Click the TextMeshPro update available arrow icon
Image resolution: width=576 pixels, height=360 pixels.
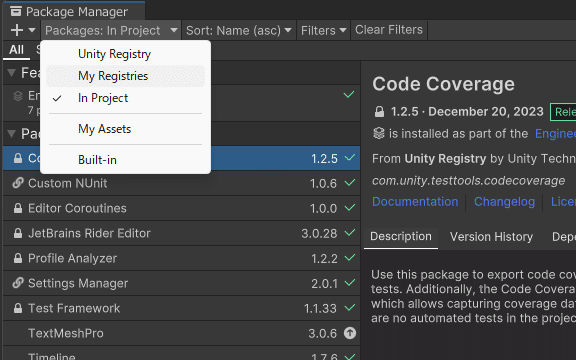tap(350, 333)
